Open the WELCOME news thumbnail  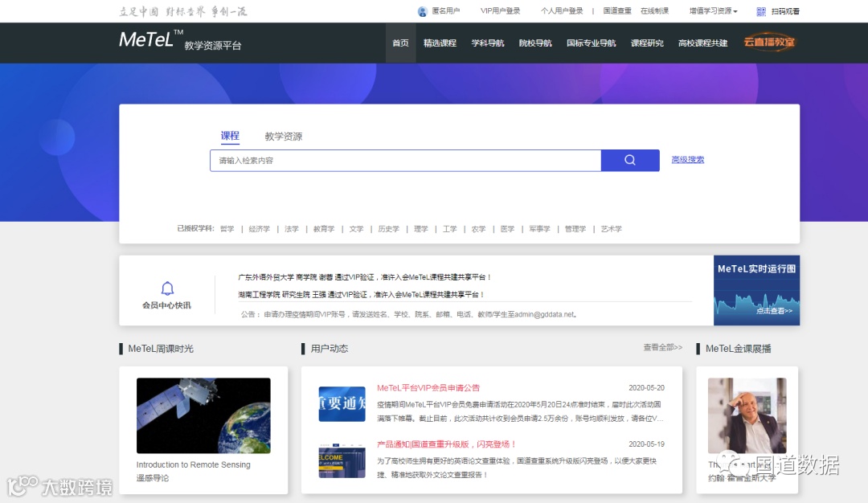pyautogui.click(x=342, y=460)
